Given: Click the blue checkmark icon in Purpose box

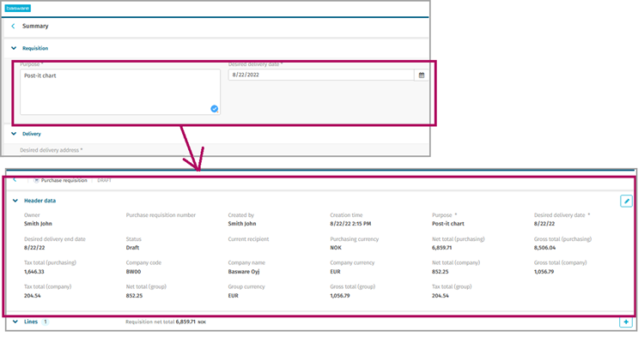Looking at the screenshot, I should click(215, 109).
